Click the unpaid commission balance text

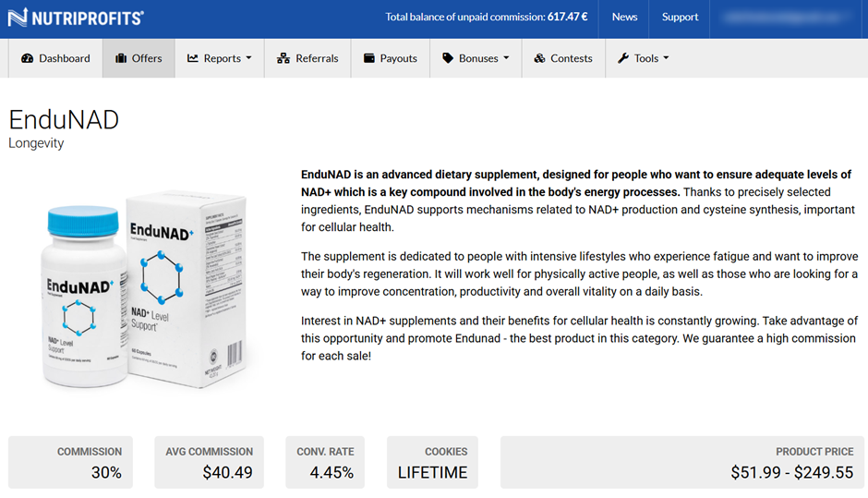[486, 17]
